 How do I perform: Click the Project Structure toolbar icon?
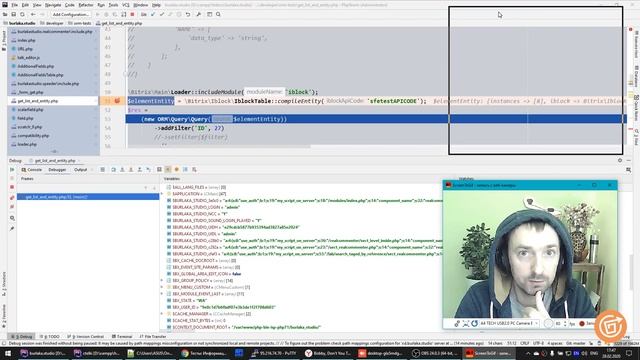[x=209, y=14]
